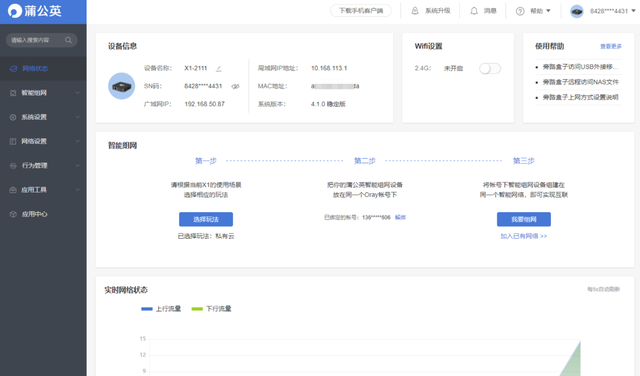Expand the 系统设置 sidebar menu

point(78,117)
